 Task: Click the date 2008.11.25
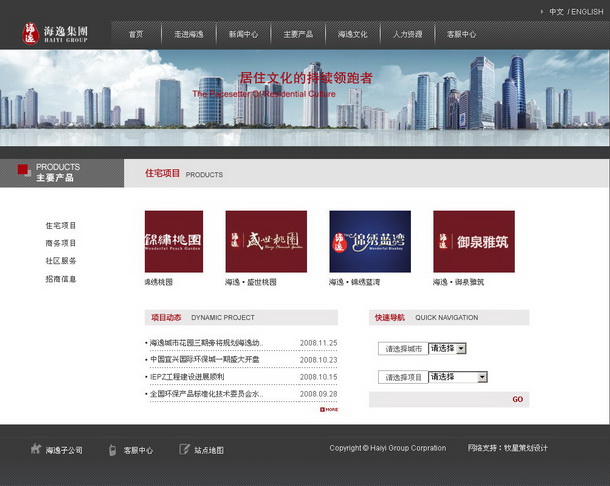point(319,343)
